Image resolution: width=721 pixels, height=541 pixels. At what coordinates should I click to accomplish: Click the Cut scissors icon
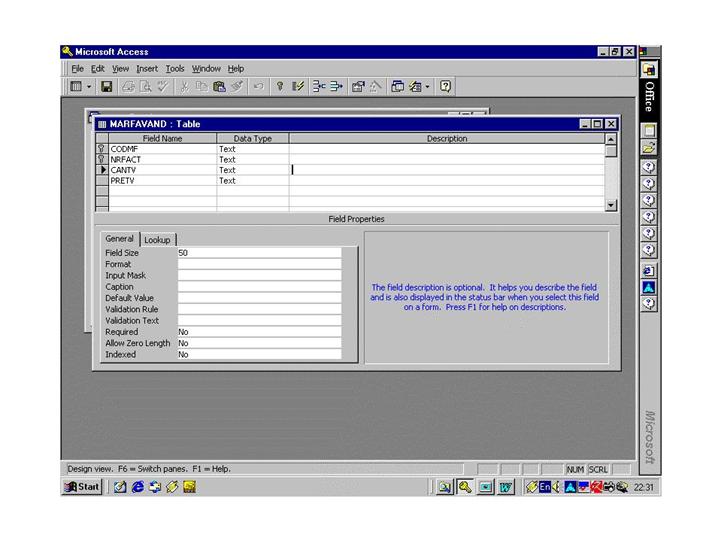184,86
